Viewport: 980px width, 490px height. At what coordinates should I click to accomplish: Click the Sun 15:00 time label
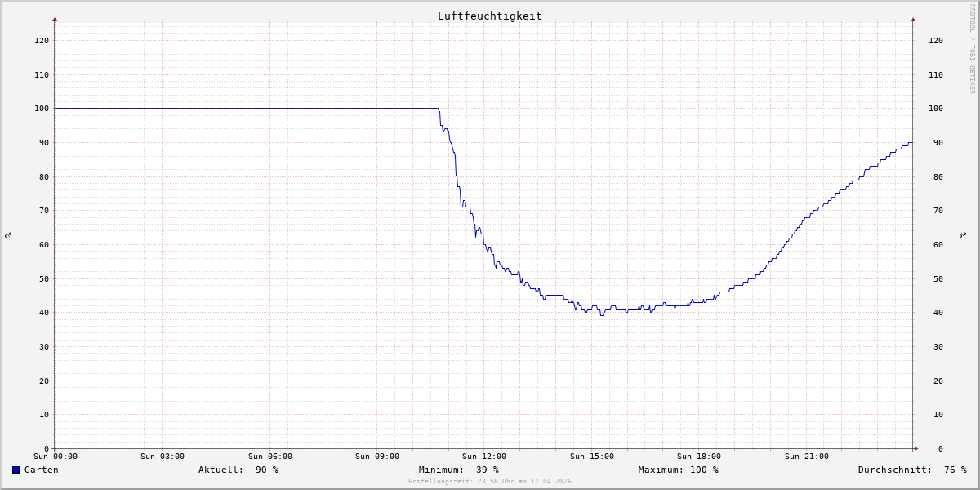[x=591, y=457]
